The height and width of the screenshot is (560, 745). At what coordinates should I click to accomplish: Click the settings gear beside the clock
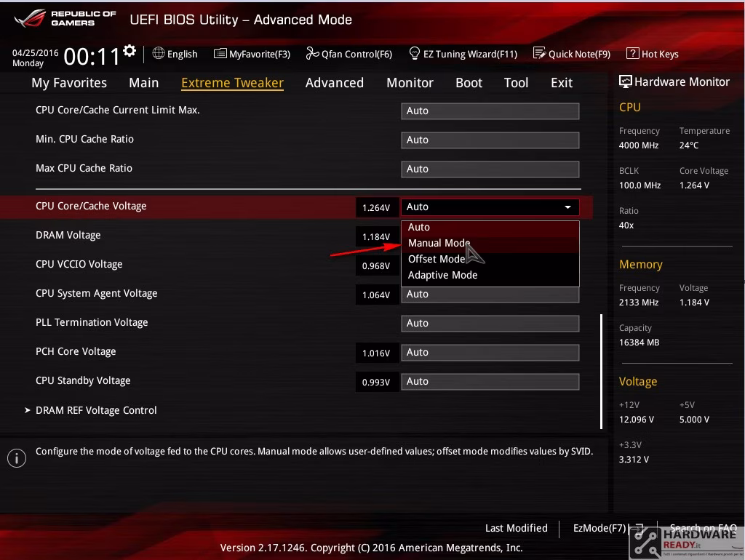tap(130, 50)
